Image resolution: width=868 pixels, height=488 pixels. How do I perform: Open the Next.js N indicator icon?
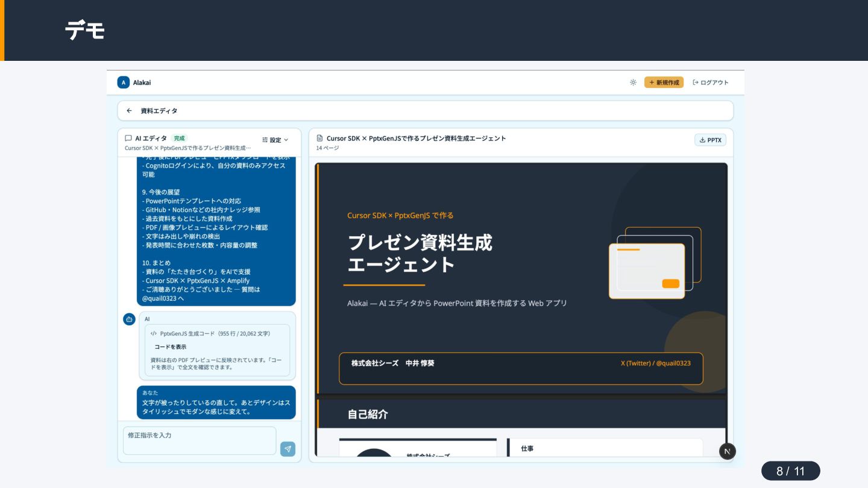pos(728,451)
